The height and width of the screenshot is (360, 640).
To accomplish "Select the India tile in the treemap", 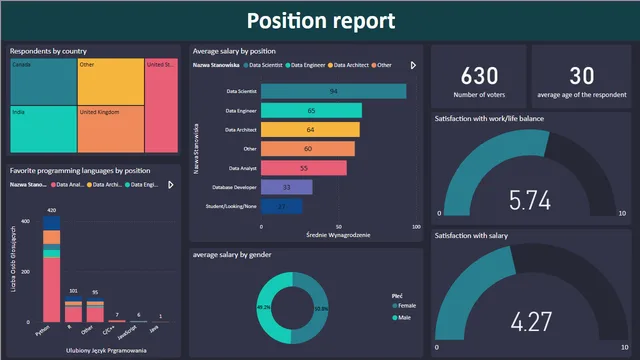I will coord(43,129).
